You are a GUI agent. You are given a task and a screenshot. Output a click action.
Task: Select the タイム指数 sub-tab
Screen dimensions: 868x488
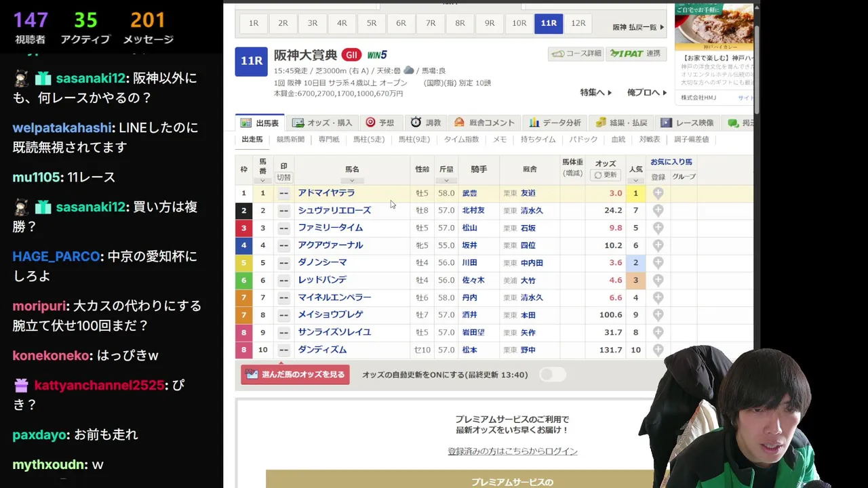(x=461, y=140)
